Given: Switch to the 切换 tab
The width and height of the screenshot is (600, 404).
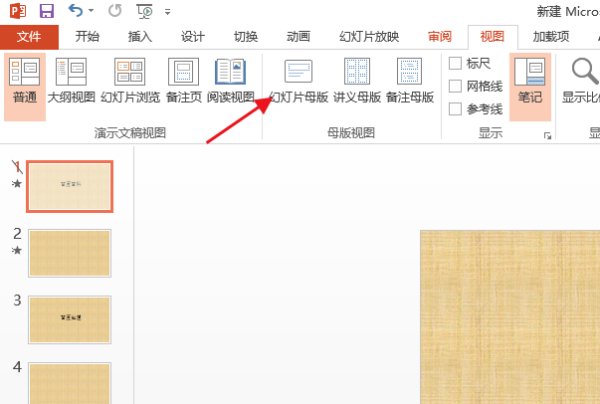Looking at the screenshot, I should click(x=246, y=37).
